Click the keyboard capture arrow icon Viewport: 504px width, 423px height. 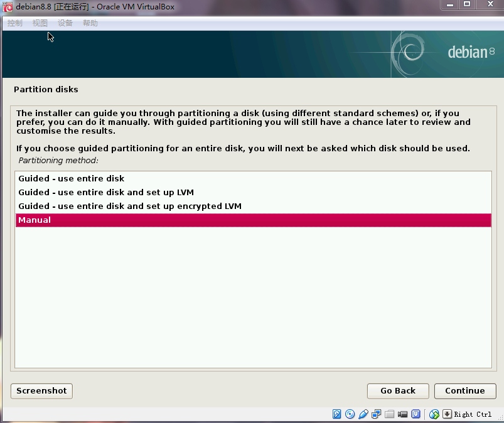447,414
